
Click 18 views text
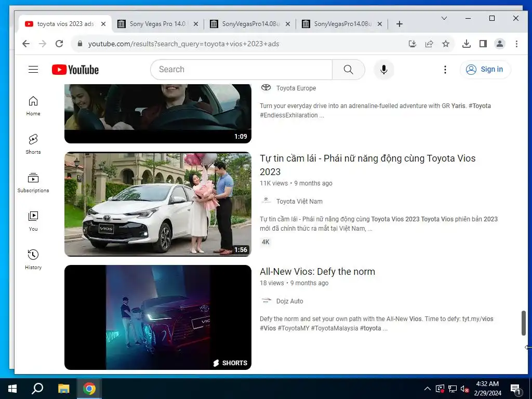272,283
